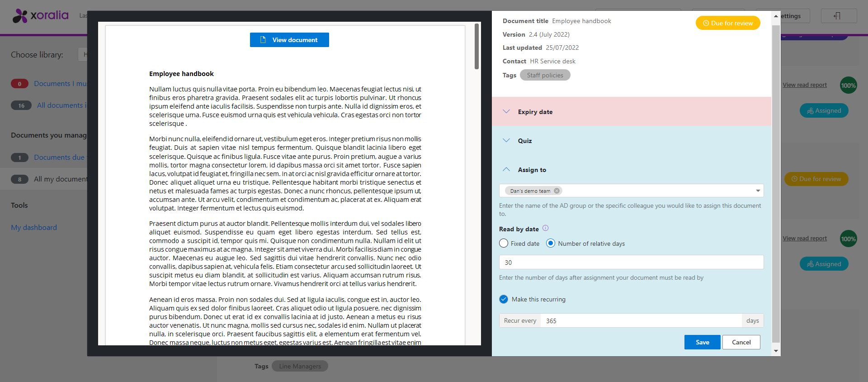Click the side panel scroll down arrow

pos(776,351)
